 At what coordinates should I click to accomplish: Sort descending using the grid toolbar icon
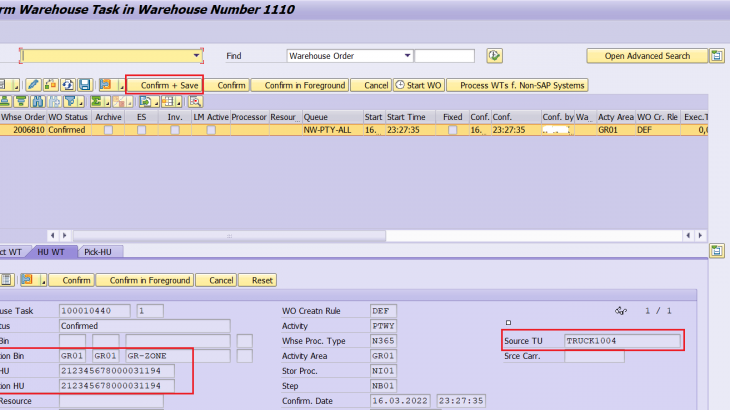pyautogui.click(x=21, y=101)
